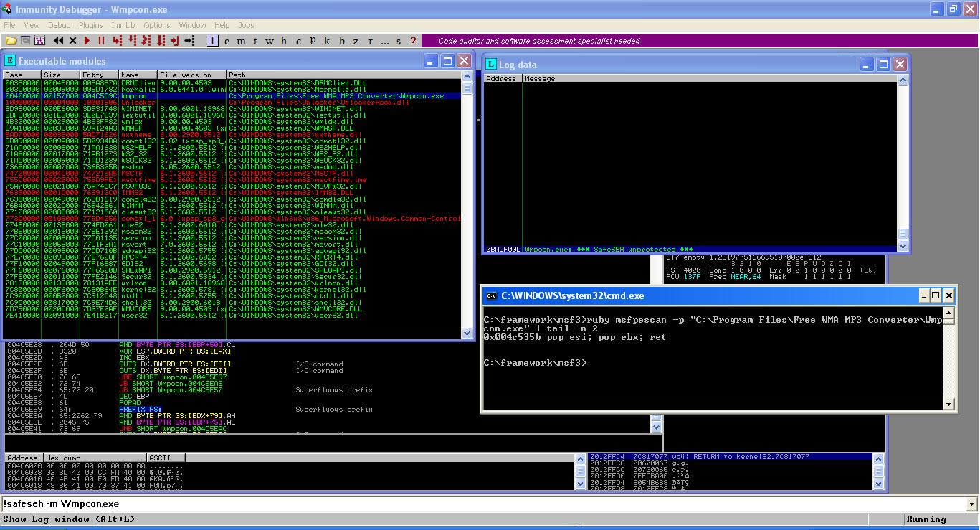Sort modules by Base column header
Screen dimensions: 980x530
[x=22, y=75]
